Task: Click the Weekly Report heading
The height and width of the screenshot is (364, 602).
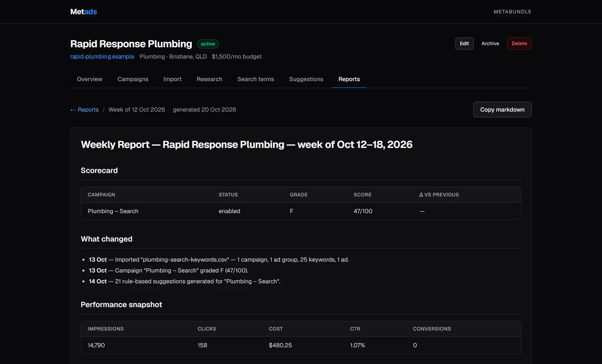Action: point(246,144)
